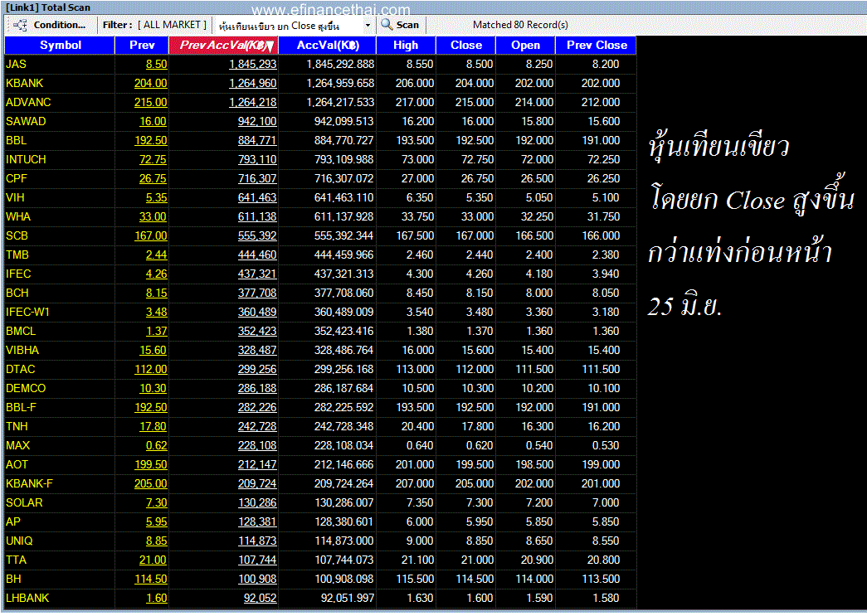Click Prev value 204.00 for KBANK
The width and height of the screenshot is (867, 616).
[x=150, y=84]
